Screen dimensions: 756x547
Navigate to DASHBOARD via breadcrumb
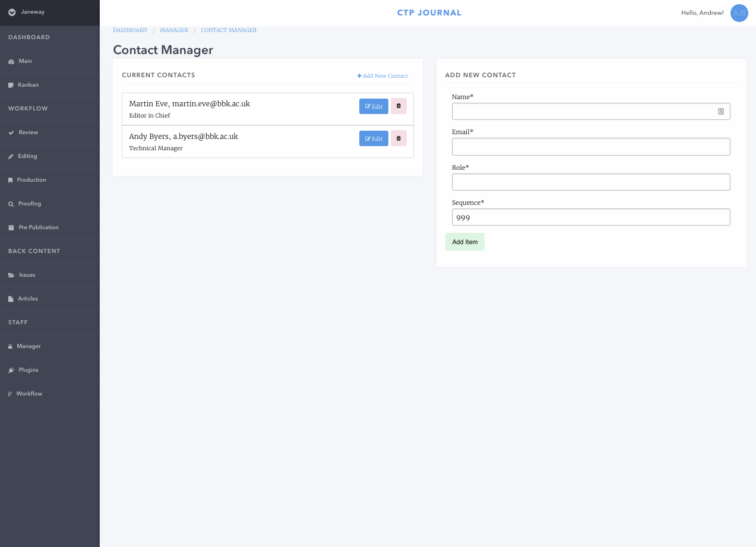pyautogui.click(x=129, y=30)
